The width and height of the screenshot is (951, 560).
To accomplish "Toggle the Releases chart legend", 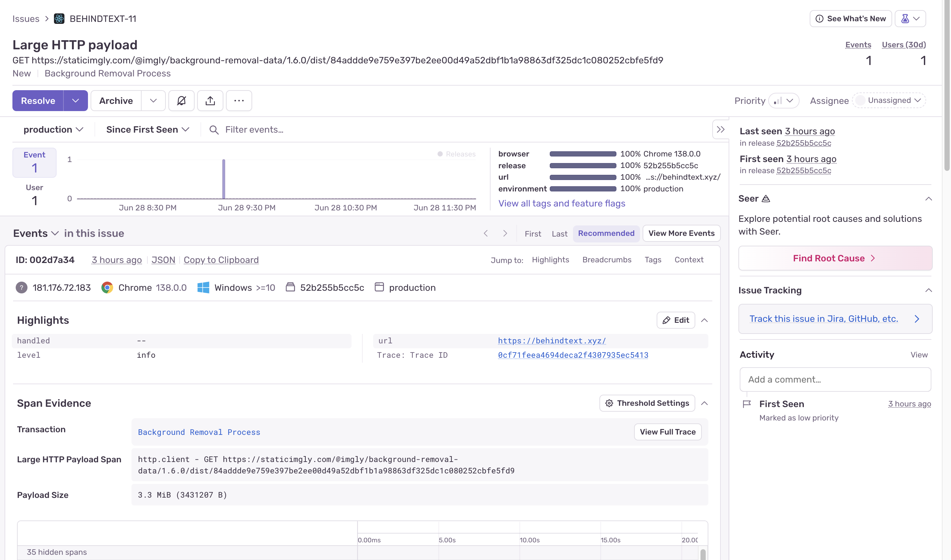I will click(456, 154).
